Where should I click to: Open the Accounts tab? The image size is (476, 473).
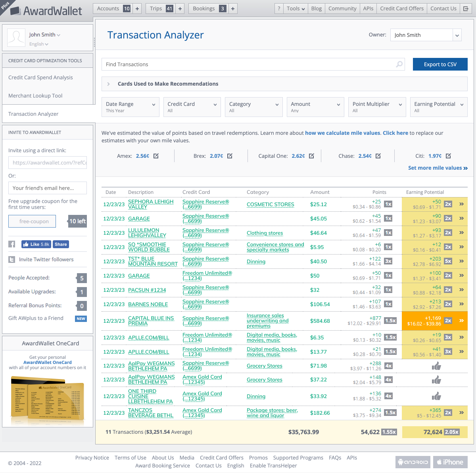(113, 8)
